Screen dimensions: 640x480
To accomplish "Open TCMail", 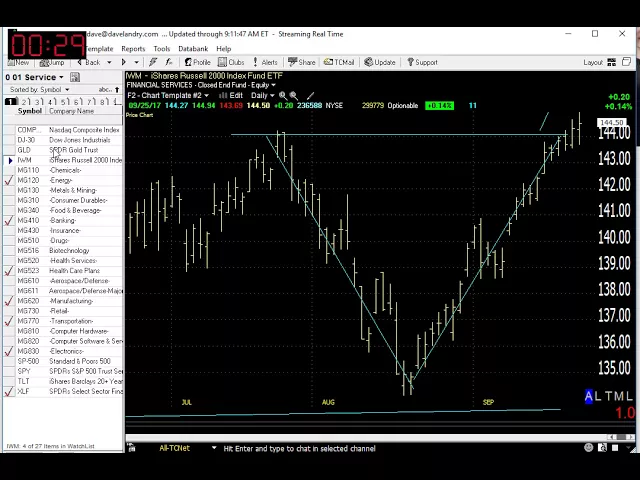I will (339, 62).
